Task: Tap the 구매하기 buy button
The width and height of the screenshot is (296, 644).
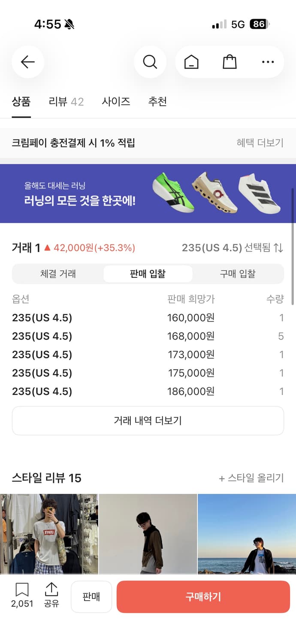Action: (202, 597)
